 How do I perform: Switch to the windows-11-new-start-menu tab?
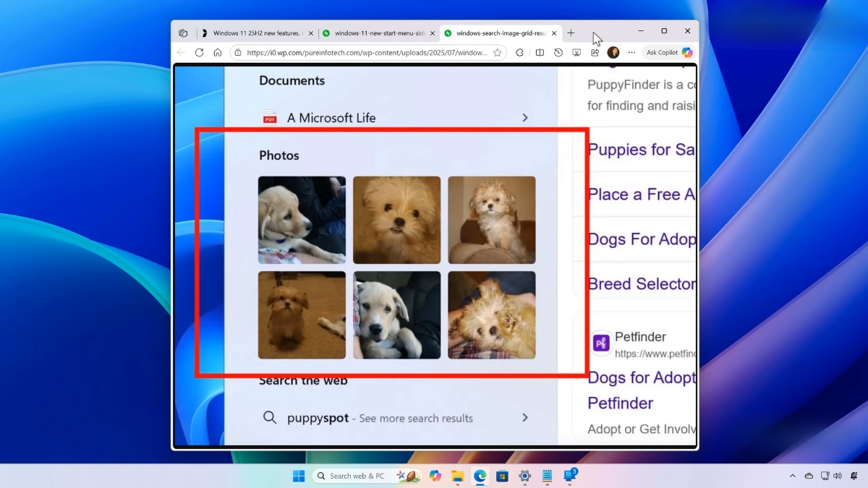coord(379,33)
